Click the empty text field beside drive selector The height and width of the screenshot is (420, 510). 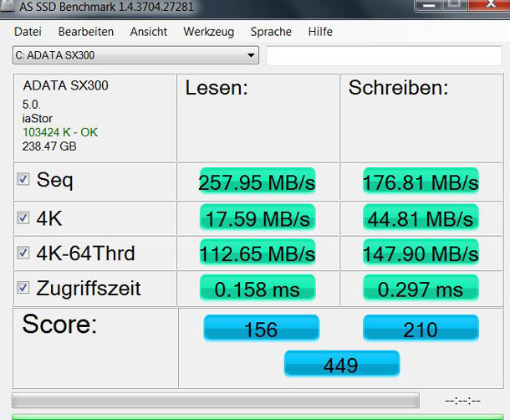(x=384, y=56)
